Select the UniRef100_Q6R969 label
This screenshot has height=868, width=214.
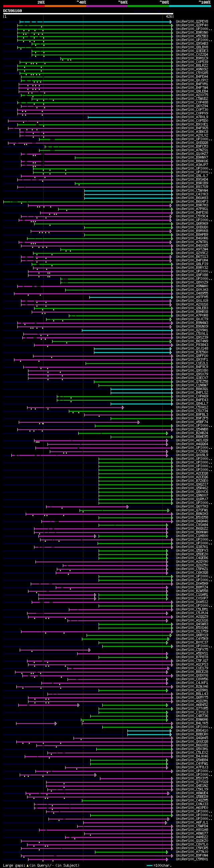tap(192, 224)
